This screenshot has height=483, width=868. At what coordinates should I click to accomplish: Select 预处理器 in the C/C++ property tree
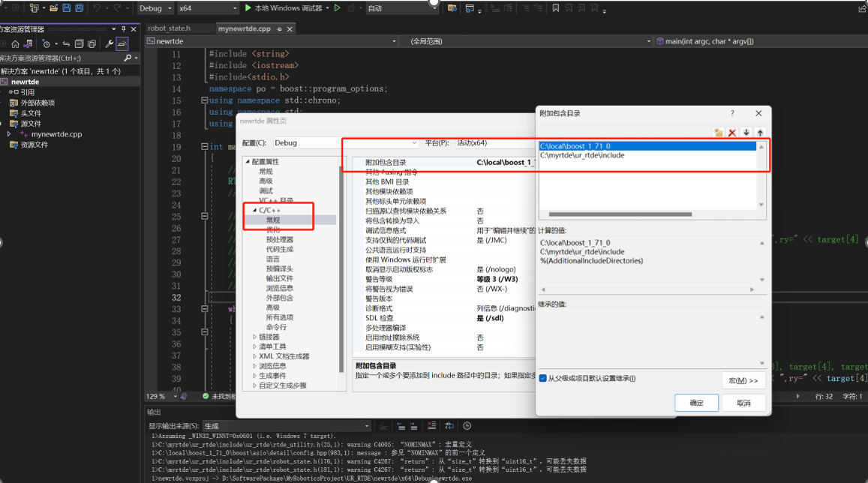click(280, 239)
